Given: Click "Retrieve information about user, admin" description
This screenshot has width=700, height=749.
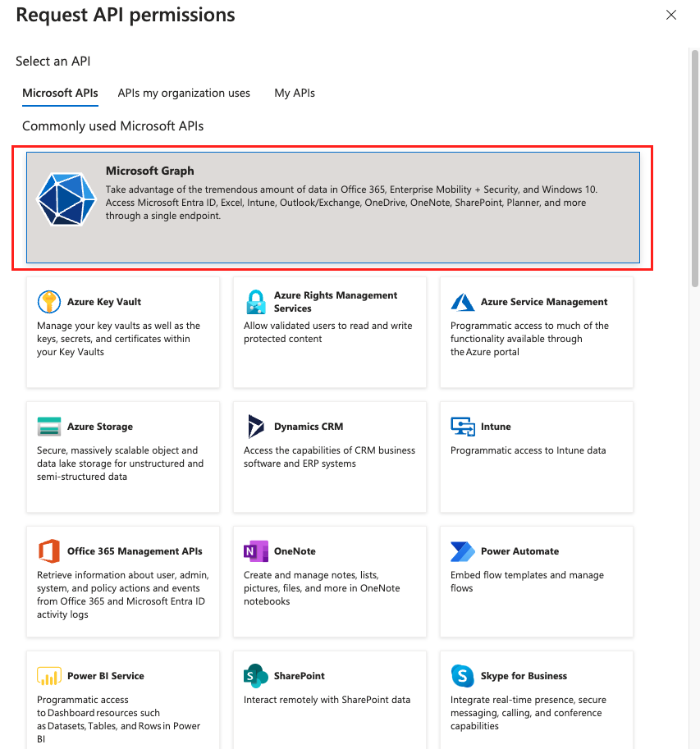Looking at the screenshot, I should click(x=123, y=595).
